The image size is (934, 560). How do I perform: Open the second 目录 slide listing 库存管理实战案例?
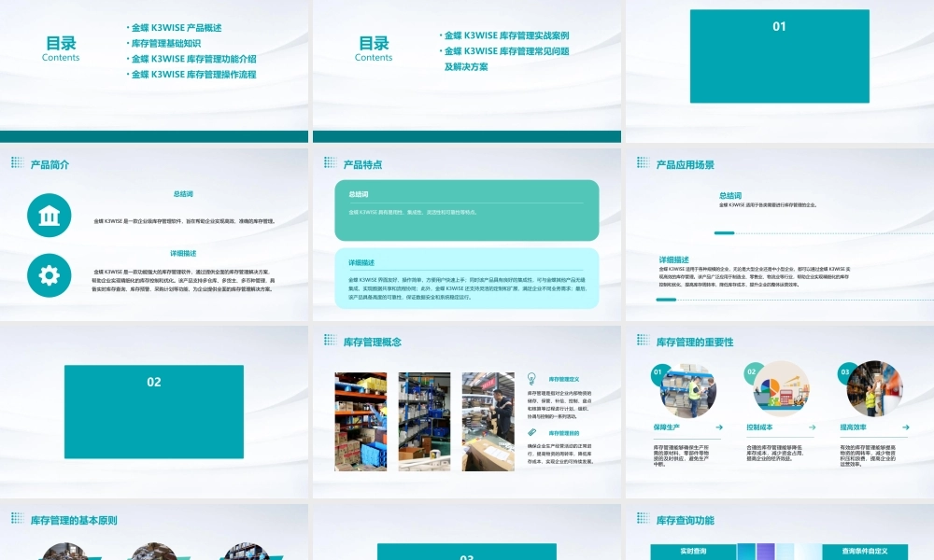466,71
